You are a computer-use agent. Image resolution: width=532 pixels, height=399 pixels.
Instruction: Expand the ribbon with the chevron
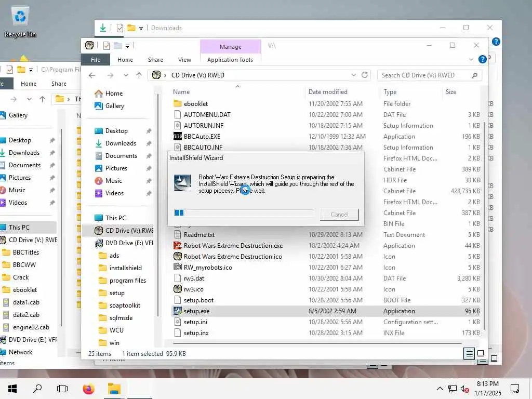(471, 60)
